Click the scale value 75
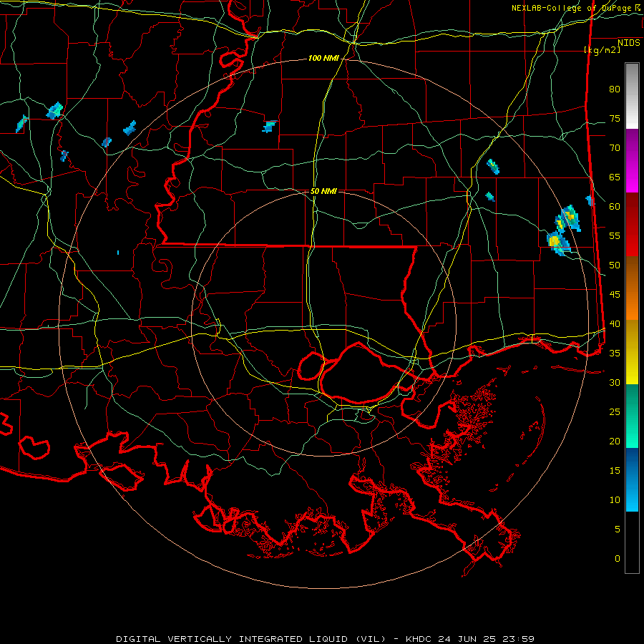Image resolution: width=644 pixels, height=644 pixels. (615, 119)
